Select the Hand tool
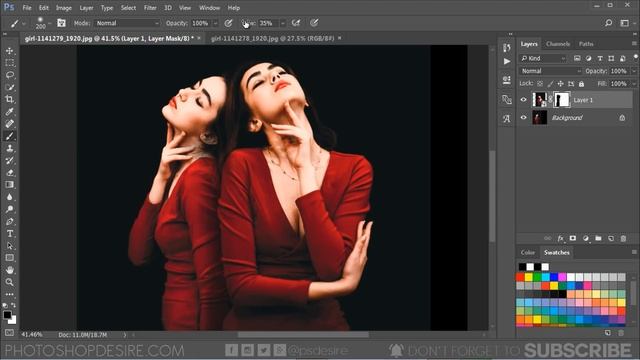The image size is (640, 360). (x=9, y=270)
